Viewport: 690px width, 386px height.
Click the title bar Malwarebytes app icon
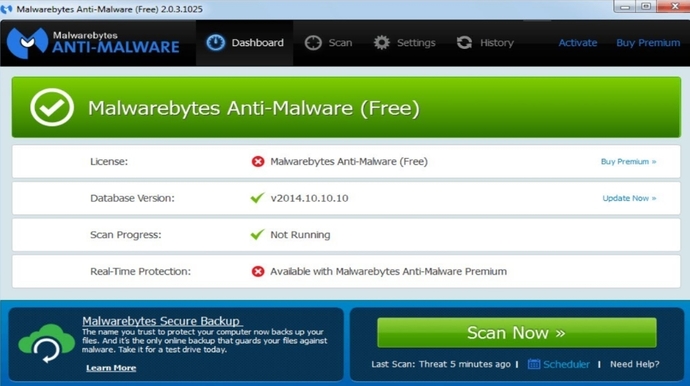6,9
